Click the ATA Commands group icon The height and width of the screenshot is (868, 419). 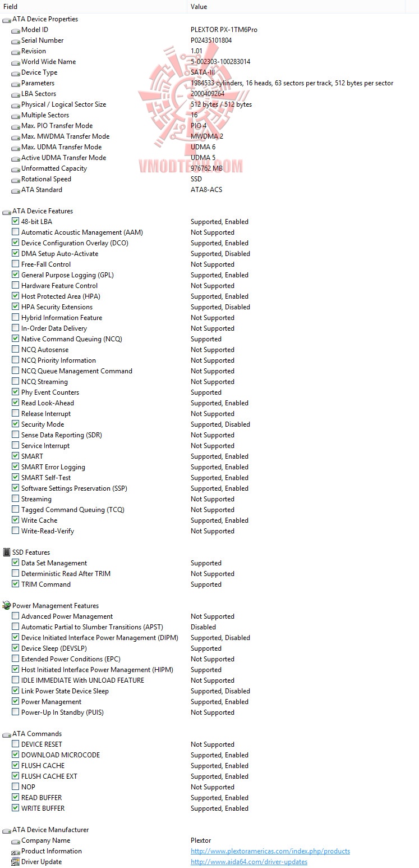click(6, 734)
